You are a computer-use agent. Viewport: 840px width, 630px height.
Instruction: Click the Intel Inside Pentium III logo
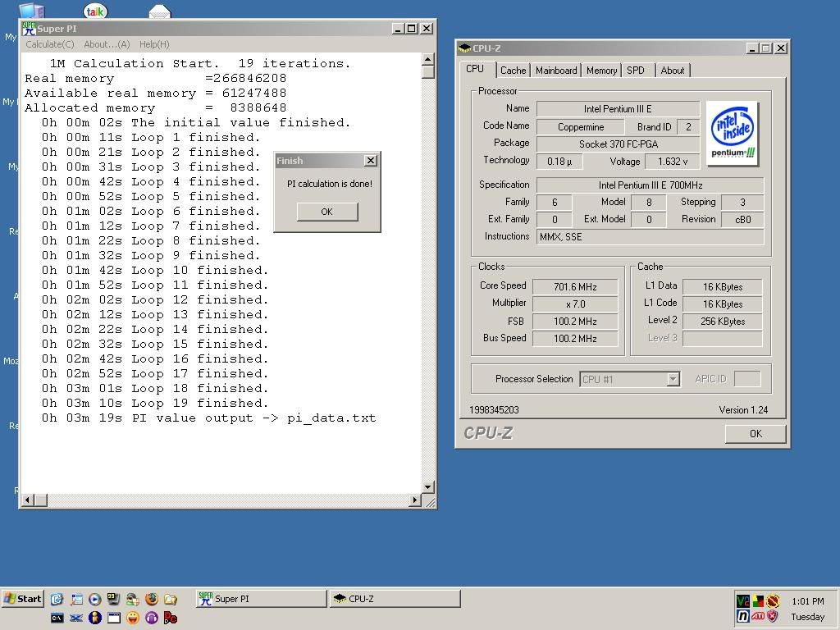click(x=733, y=134)
